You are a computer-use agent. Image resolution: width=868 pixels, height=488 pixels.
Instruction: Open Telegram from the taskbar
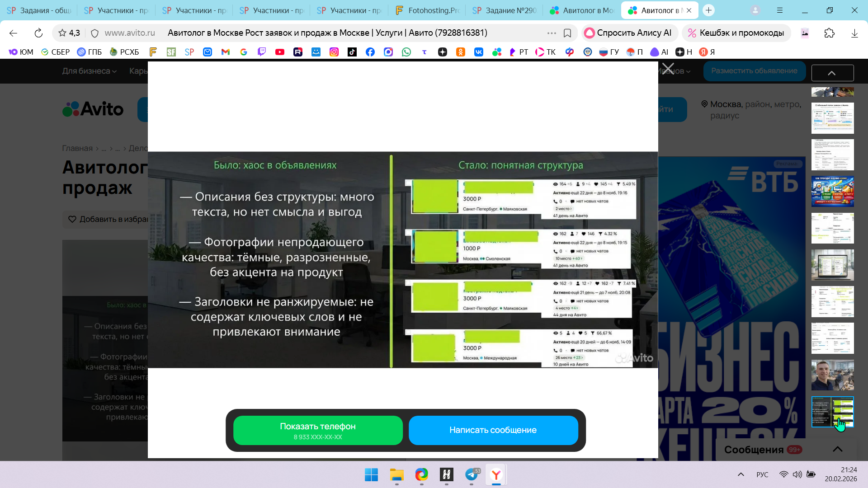click(472, 474)
